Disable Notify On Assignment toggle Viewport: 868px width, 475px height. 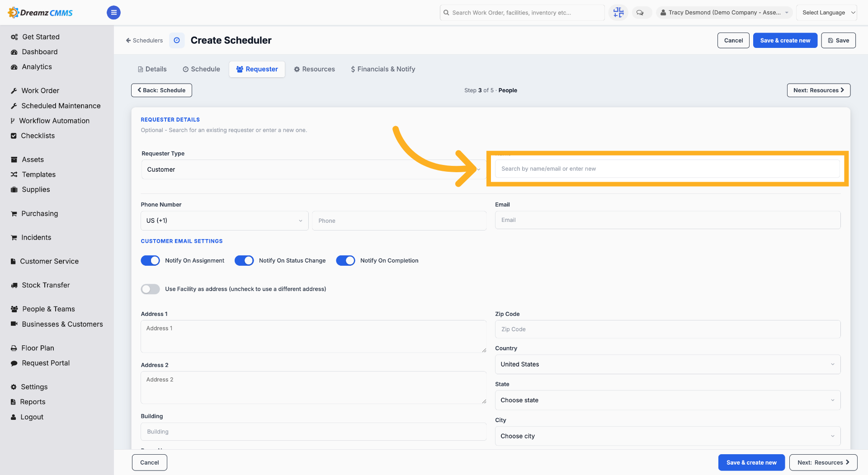click(x=150, y=261)
